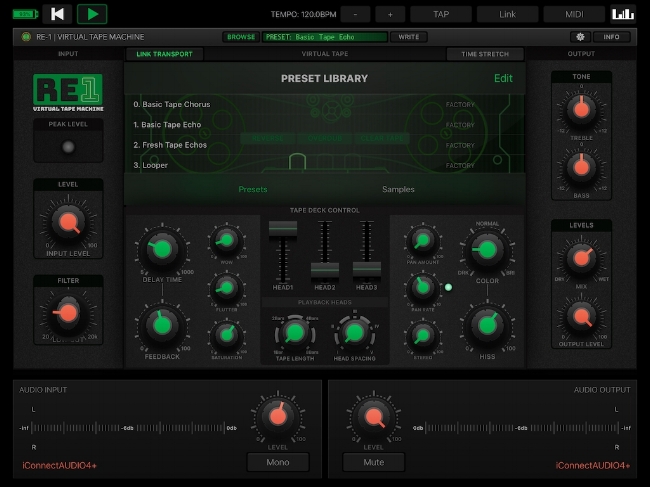Click the Audio Input level meter
The height and width of the screenshot is (487, 650).
click(128, 428)
